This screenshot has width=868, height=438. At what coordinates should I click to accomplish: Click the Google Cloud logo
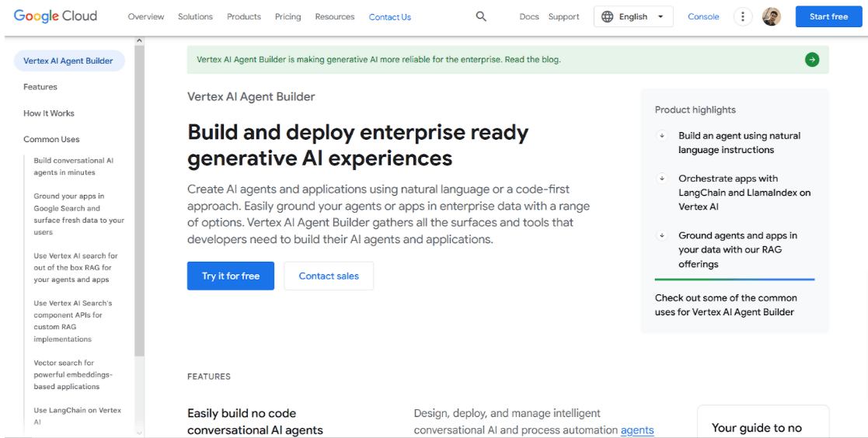(55, 16)
